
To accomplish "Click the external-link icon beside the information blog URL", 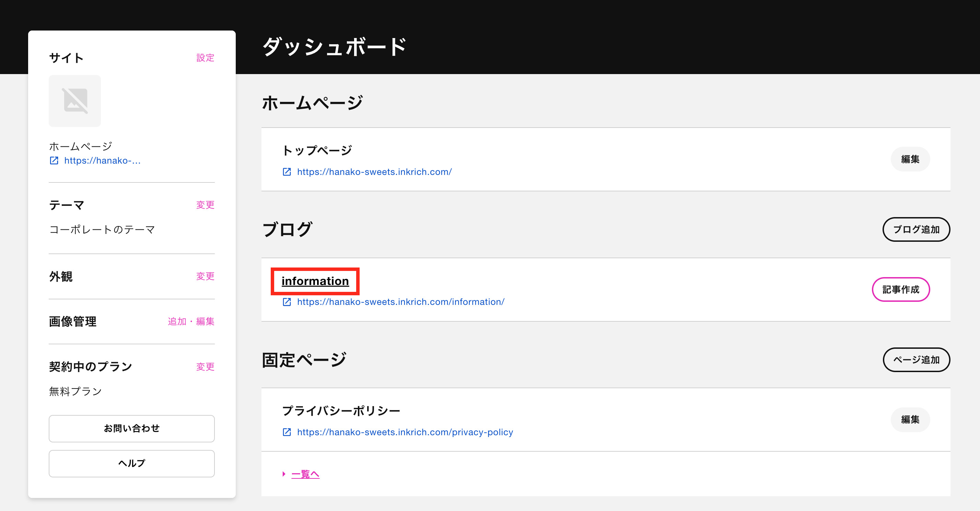I will [x=287, y=302].
